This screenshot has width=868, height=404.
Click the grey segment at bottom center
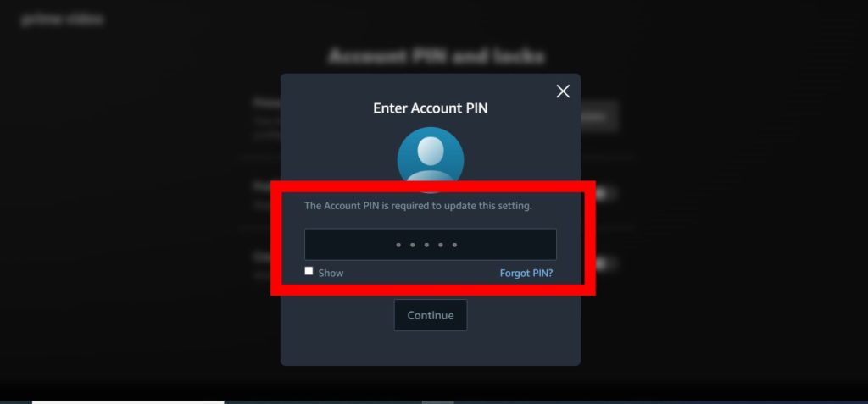(x=438, y=402)
